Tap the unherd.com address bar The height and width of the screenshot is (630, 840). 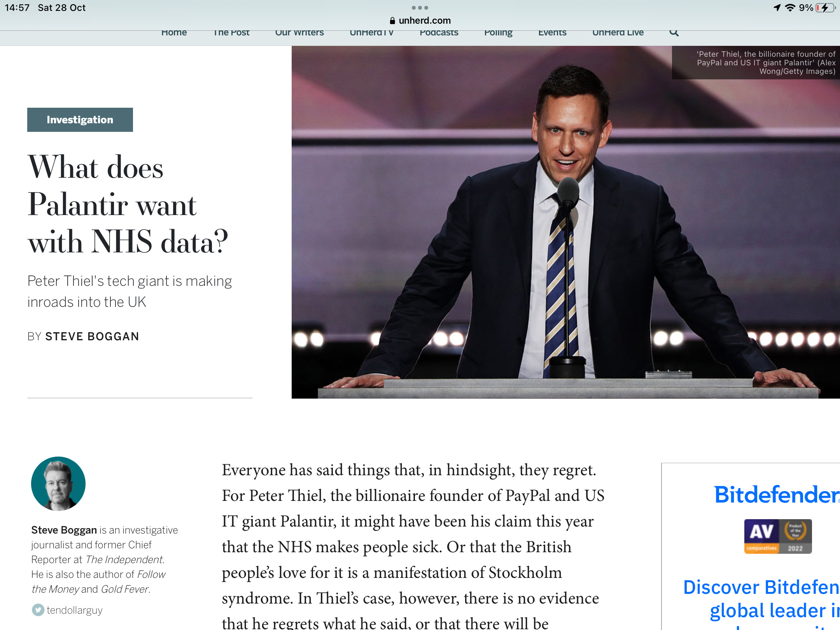(x=420, y=20)
